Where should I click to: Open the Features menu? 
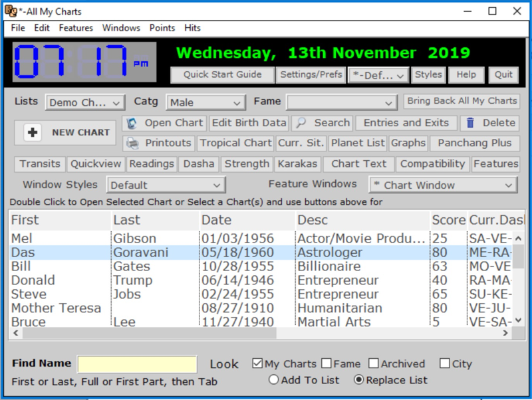point(76,28)
